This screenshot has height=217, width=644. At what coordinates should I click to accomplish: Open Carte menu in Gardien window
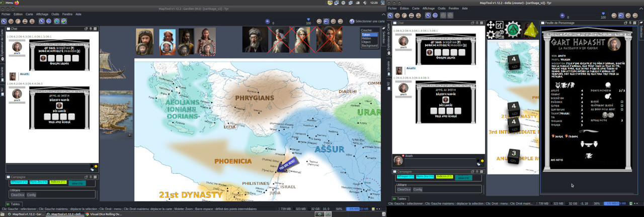[x=29, y=14]
